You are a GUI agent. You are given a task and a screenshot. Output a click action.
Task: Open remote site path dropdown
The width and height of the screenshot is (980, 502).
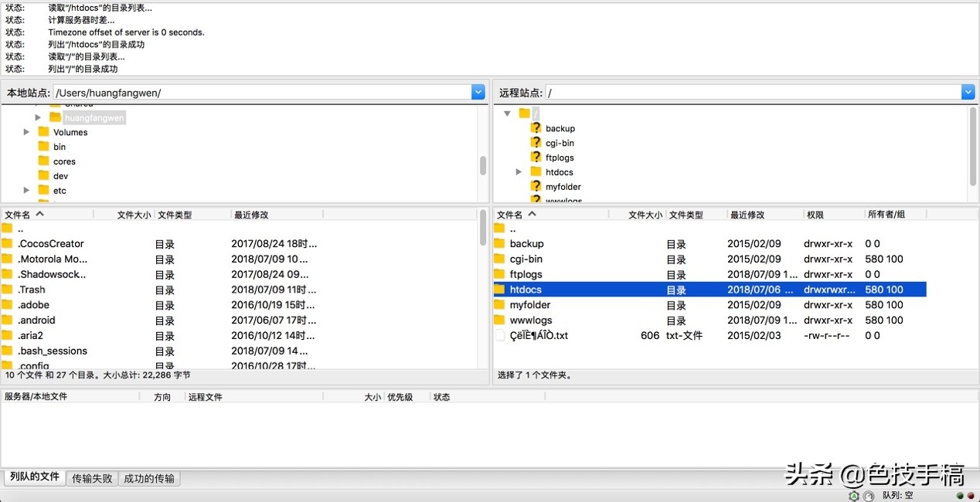(968, 93)
